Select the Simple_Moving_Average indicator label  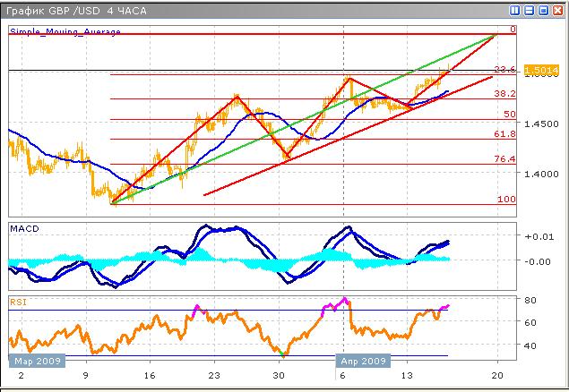(65, 31)
